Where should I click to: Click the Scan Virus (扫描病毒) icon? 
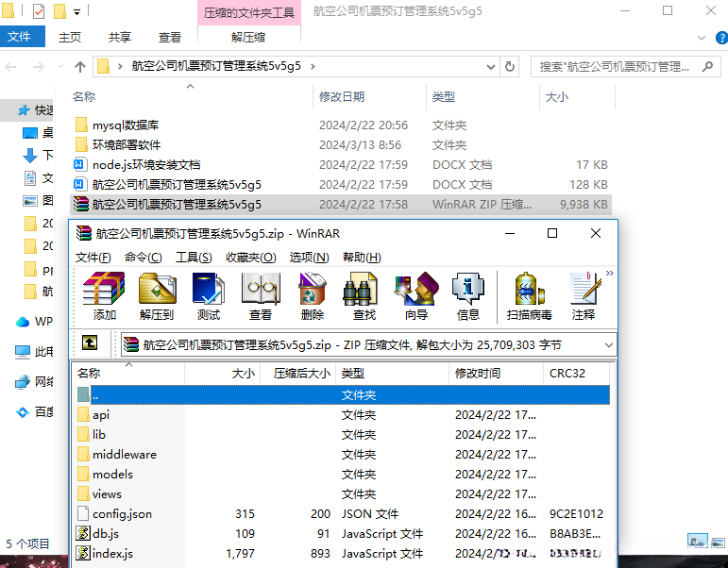tap(530, 296)
